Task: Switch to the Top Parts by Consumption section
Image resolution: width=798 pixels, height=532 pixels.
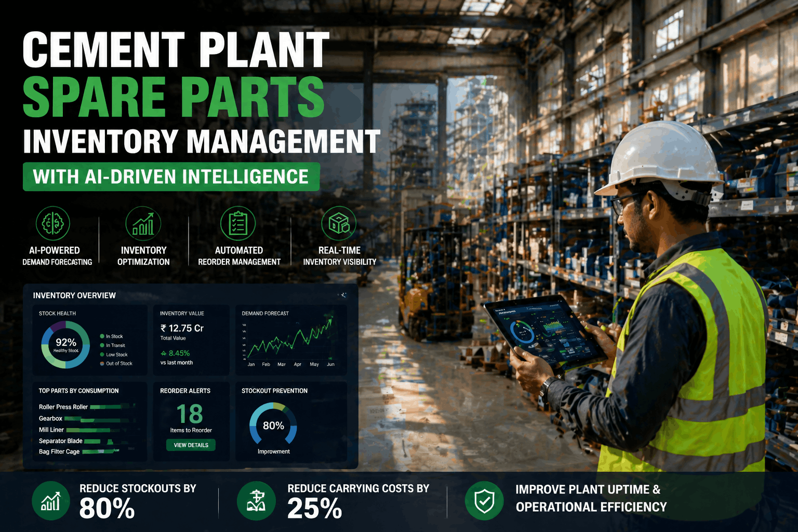Action: 78,391
